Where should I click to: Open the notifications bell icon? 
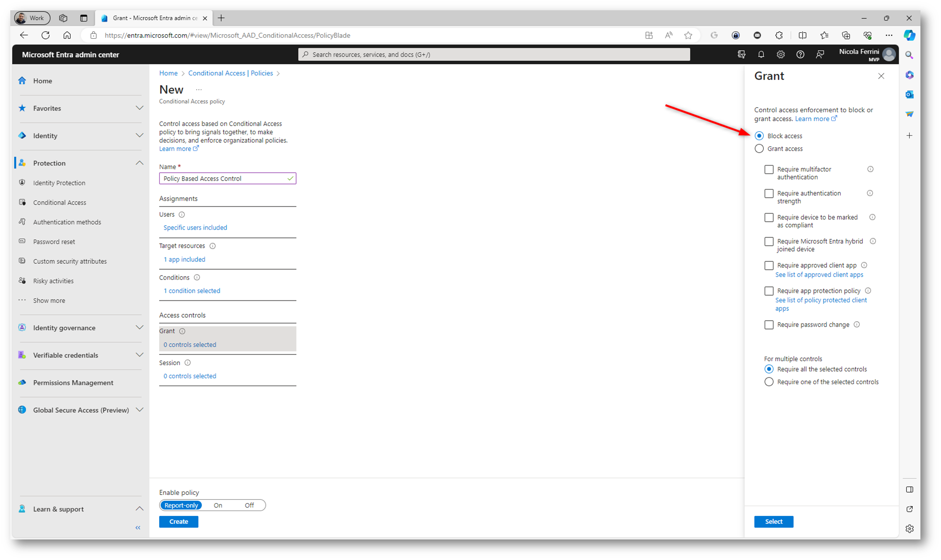click(761, 54)
